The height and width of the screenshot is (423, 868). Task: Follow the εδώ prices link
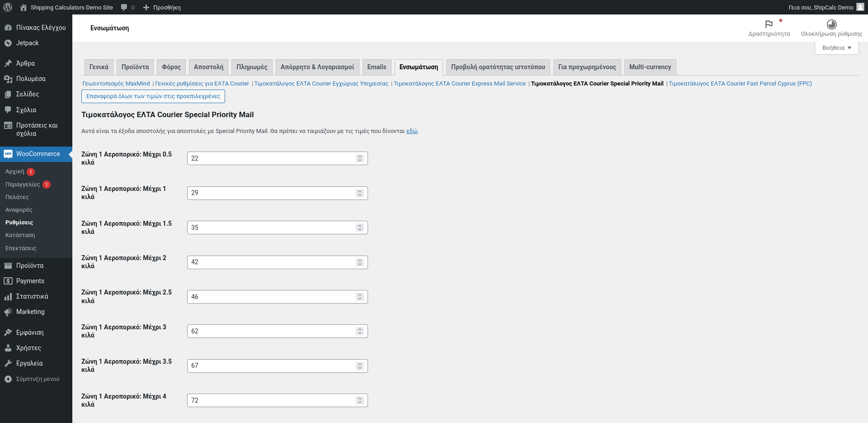click(412, 131)
